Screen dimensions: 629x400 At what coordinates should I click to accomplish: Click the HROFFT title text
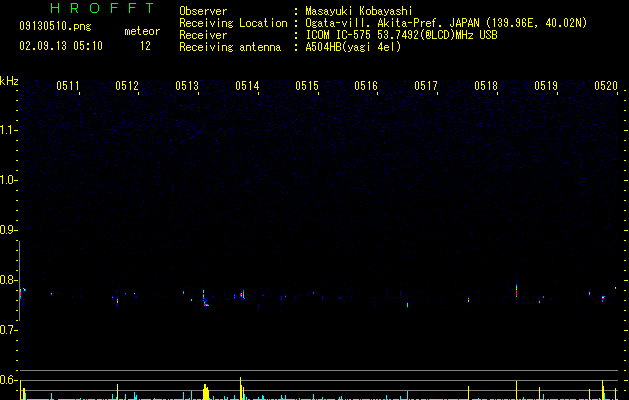[103, 8]
